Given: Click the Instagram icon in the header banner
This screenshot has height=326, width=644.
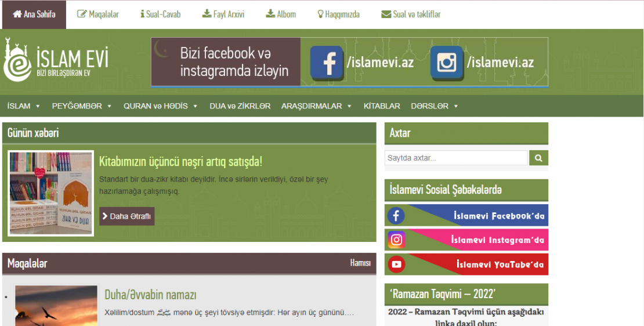Looking at the screenshot, I should click(447, 63).
